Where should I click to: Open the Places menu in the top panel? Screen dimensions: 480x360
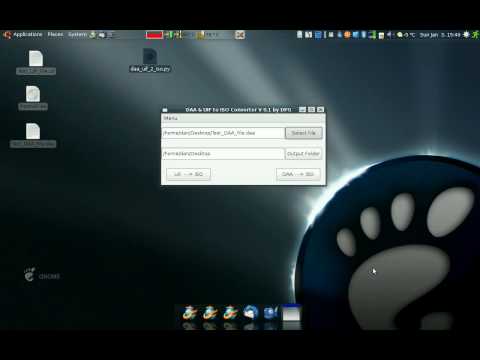coord(55,35)
